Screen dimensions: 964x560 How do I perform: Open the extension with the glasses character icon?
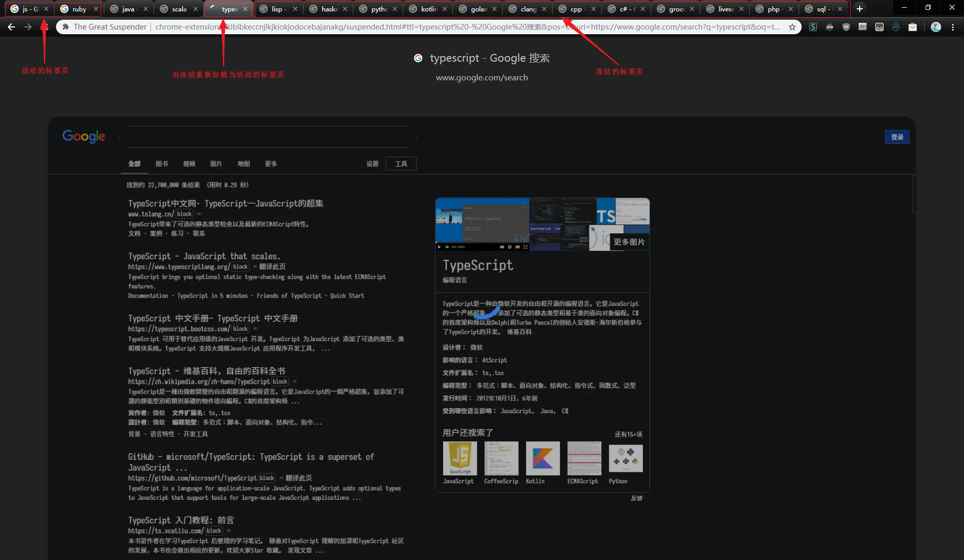tap(830, 27)
